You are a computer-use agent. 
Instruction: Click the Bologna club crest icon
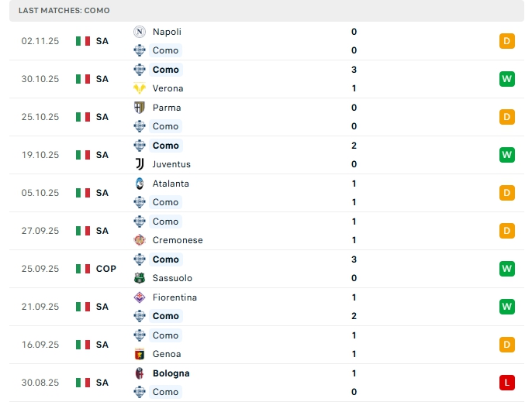click(x=140, y=373)
